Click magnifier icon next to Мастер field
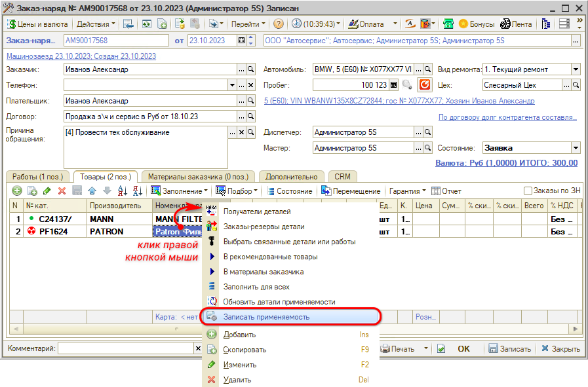588x387 pixels. [x=428, y=148]
